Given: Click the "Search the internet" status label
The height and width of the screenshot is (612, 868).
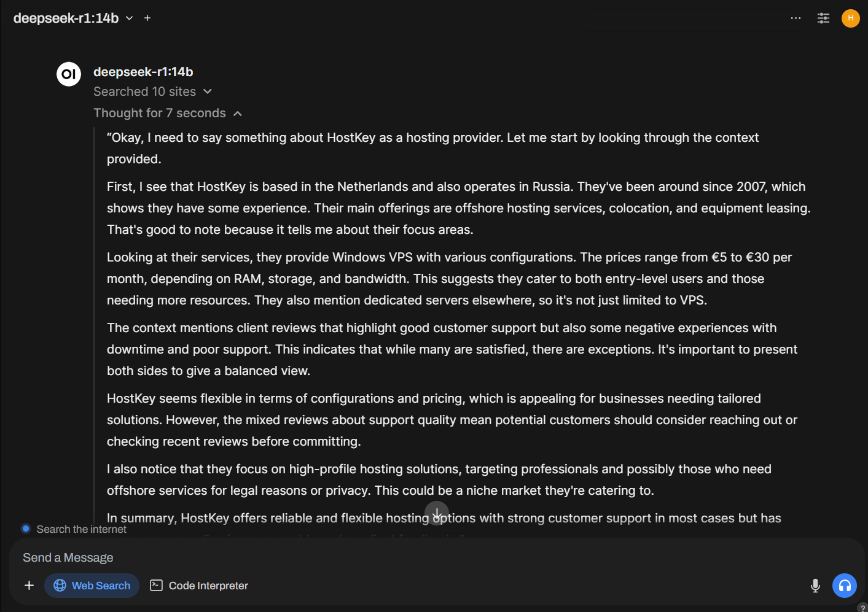Looking at the screenshot, I should tap(81, 529).
